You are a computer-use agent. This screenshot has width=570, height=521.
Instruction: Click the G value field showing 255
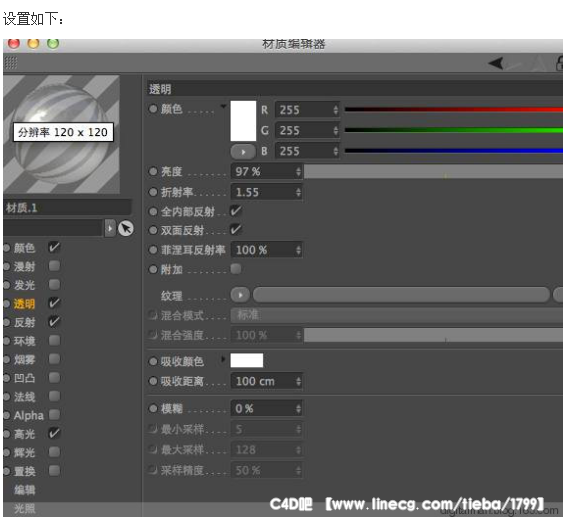click(x=307, y=130)
